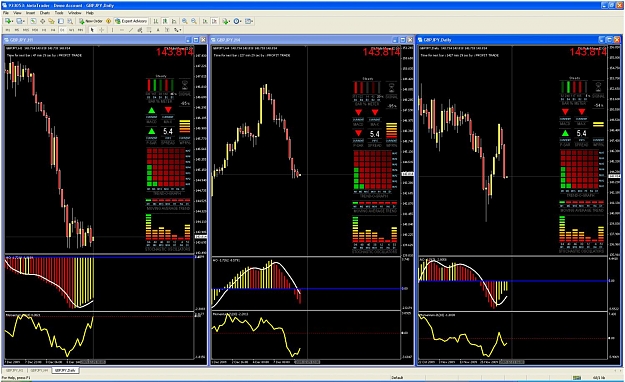Select the equidistant channel tool
This screenshot has height=382, width=625.
(140, 30)
